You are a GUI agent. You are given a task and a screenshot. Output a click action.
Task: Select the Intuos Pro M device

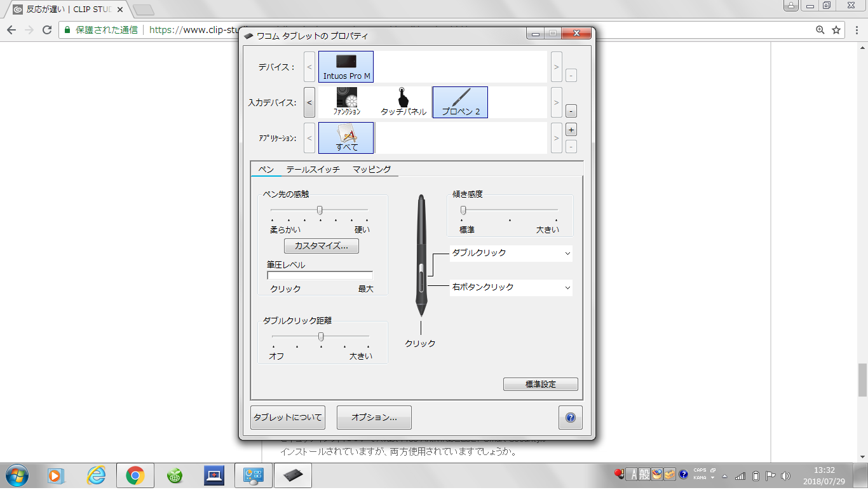coord(346,67)
